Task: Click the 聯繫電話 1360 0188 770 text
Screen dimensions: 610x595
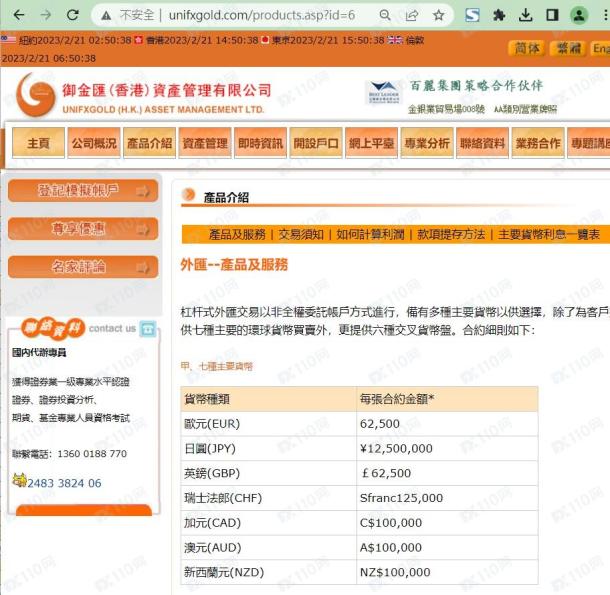Action: (69, 454)
